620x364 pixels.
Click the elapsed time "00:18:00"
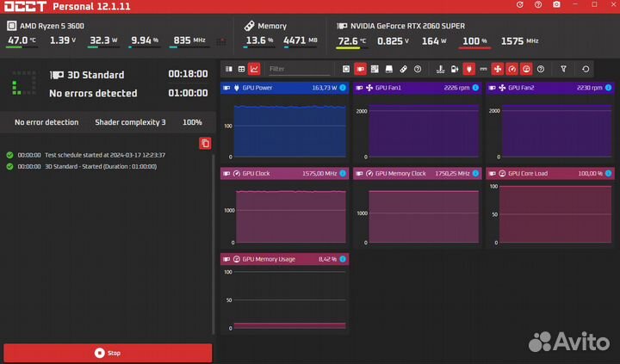pyautogui.click(x=188, y=74)
